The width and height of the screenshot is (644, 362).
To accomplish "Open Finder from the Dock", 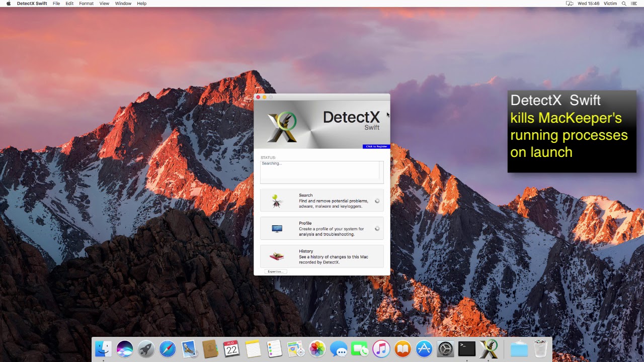I will click(103, 348).
